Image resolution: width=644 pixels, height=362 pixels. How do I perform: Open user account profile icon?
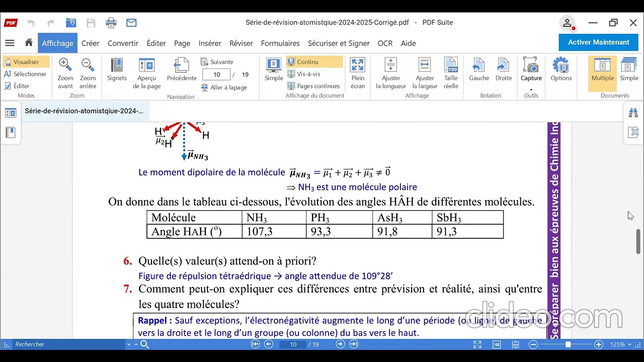(x=567, y=23)
